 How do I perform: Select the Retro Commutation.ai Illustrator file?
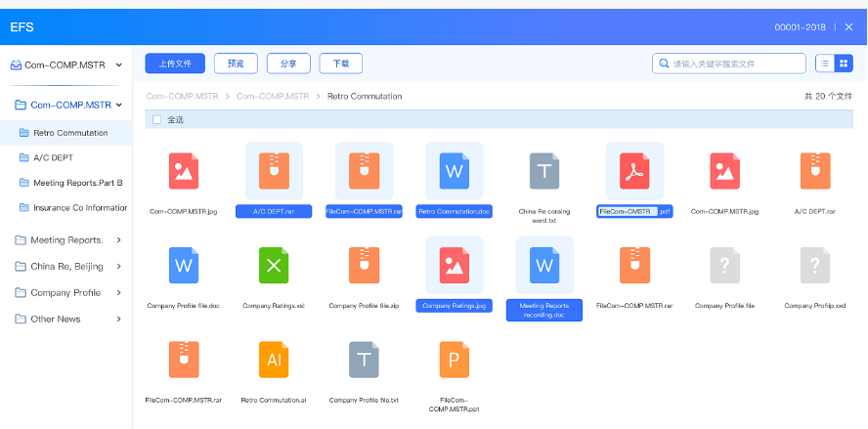point(274,360)
